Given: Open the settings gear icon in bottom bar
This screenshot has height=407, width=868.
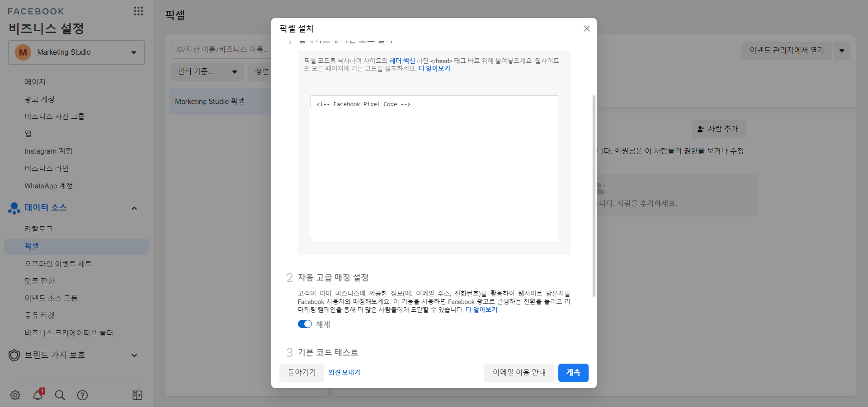Looking at the screenshot, I should (x=15, y=395).
